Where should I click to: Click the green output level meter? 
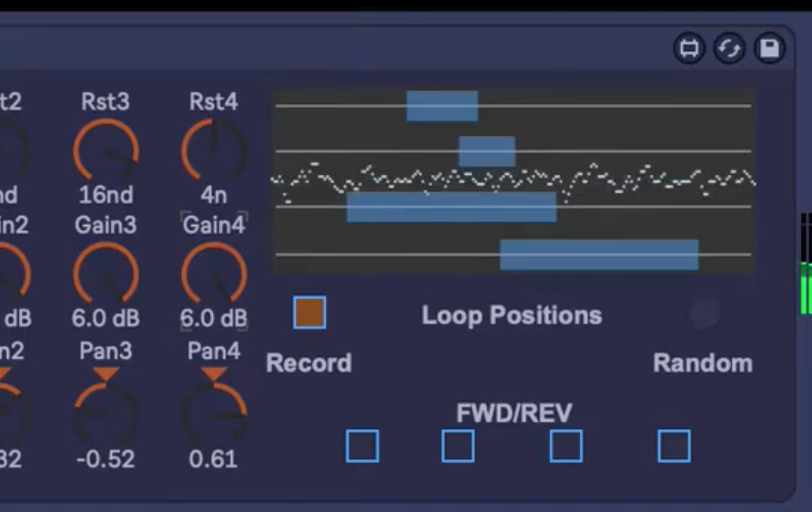[x=806, y=288]
